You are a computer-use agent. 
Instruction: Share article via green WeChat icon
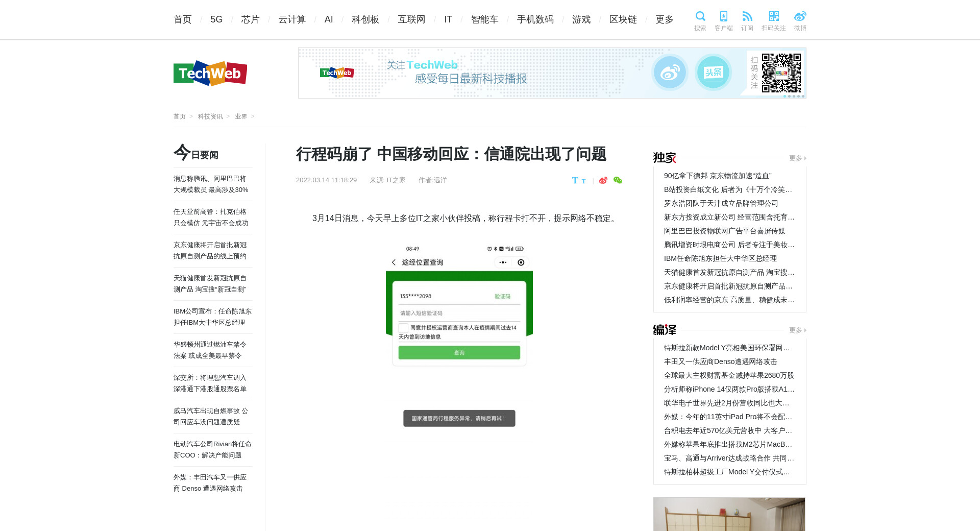(618, 180)
